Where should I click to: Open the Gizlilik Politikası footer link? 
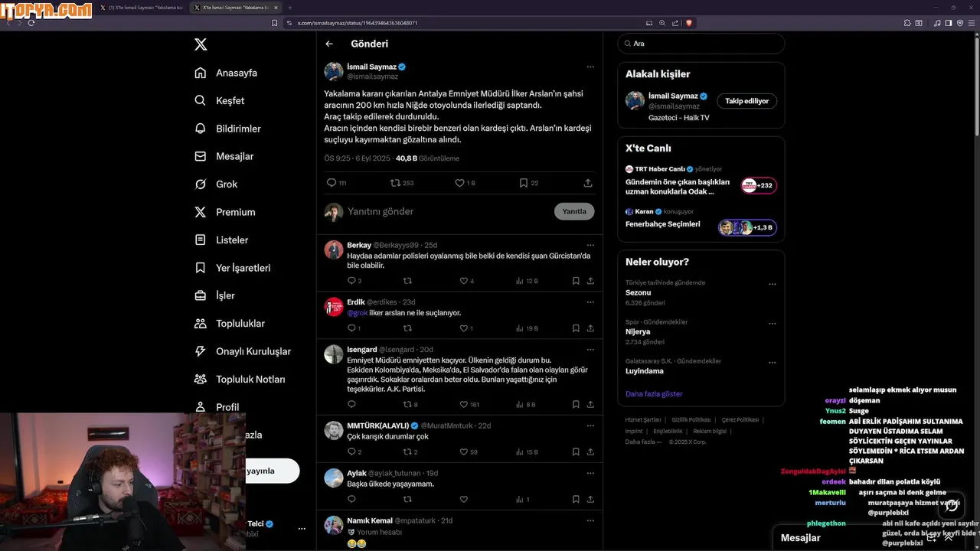pyautogui.click(x=691, y=420)
